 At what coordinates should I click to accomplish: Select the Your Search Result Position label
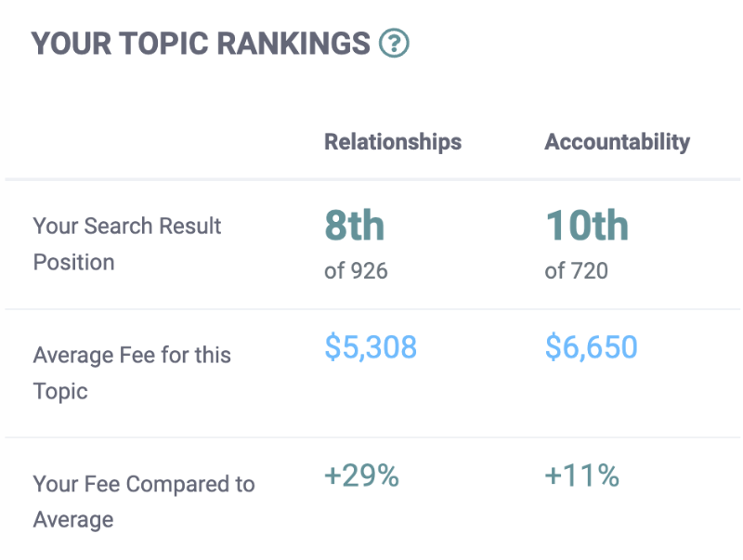(x=127, y=244)
